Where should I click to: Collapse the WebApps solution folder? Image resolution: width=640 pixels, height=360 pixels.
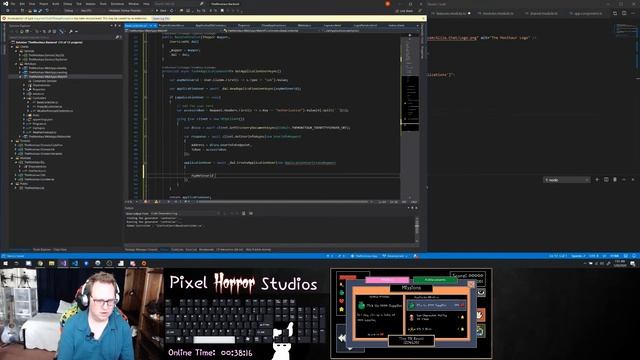16,64
